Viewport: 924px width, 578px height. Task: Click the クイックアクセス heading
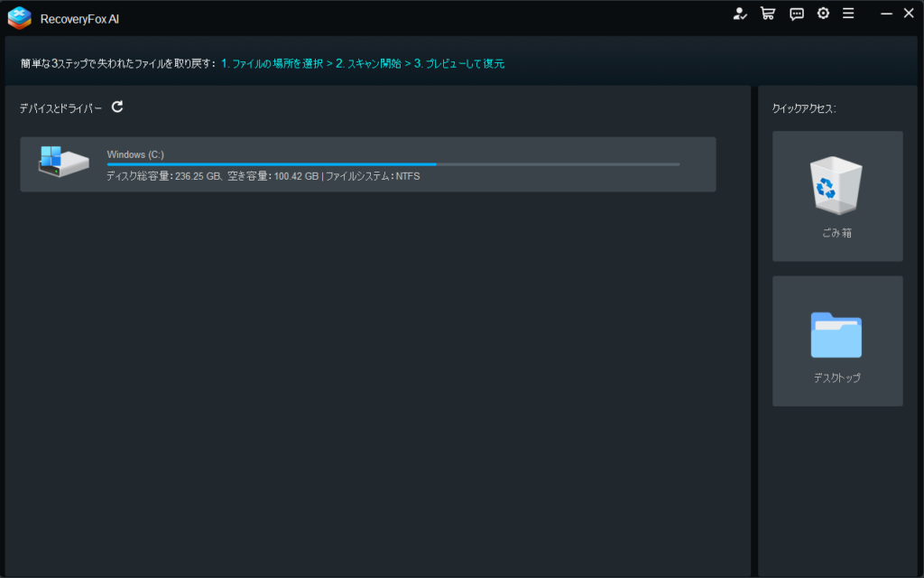click(804, 108)
